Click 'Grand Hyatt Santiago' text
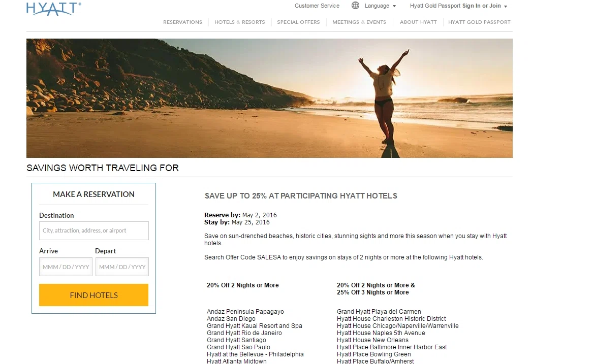Image resolution: width=593 pixels, height=364 pixels. coord(236,340)
